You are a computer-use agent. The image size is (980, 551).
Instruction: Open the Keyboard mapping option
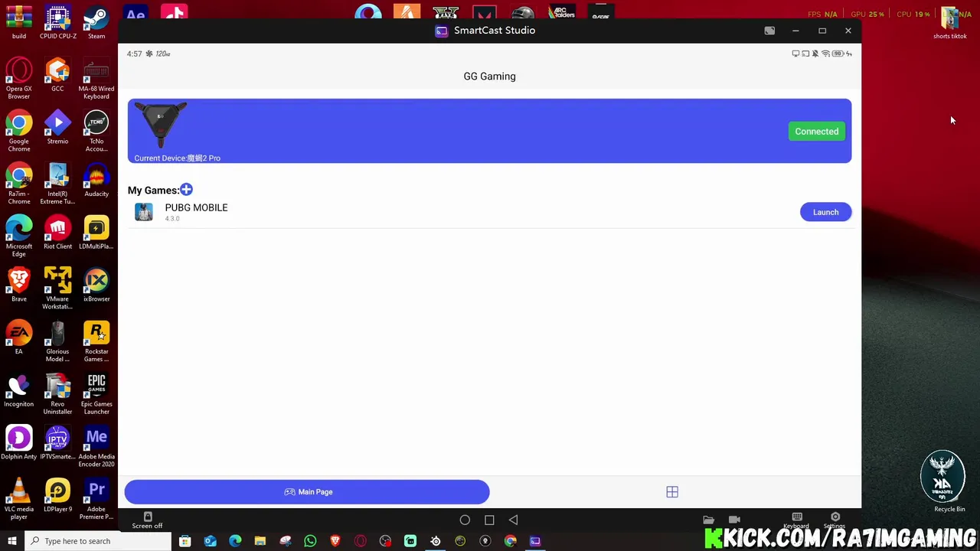click(796, 520)
